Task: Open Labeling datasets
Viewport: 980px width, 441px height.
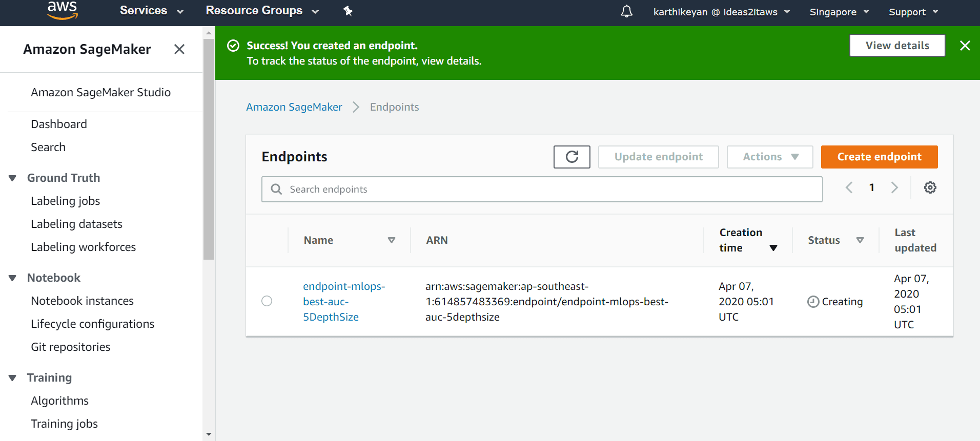Action: pos(77,224)
